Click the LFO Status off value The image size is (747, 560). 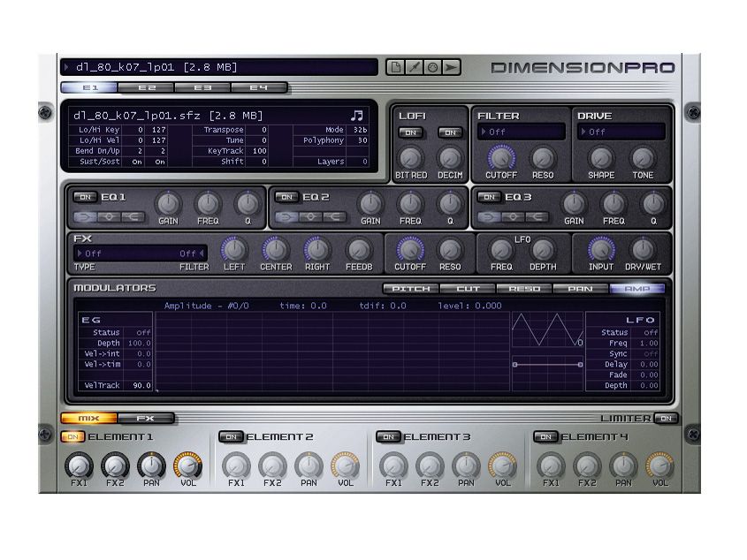coord(651,332)
